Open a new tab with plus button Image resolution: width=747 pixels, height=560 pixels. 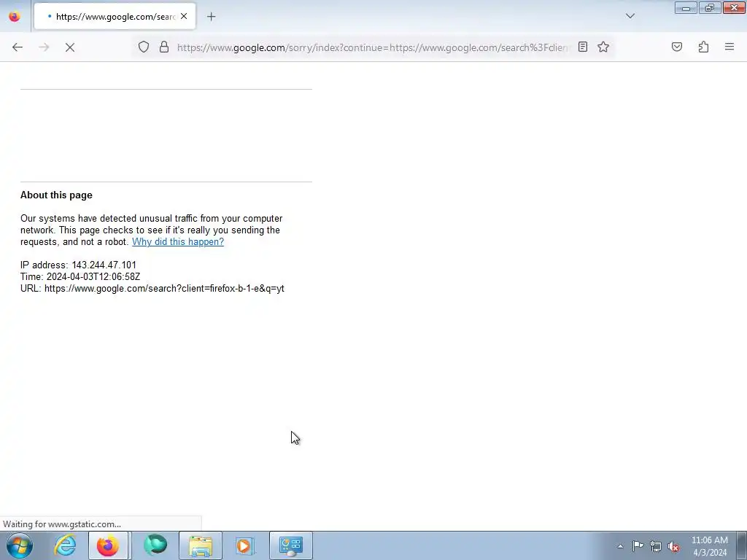tap(211, 17)
